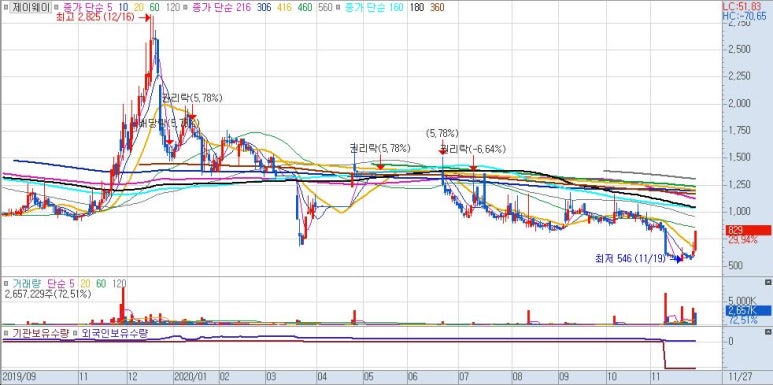Select the 종가 단순 5 moving average label
Viewport: 773px width, 385px height.
pos(89,8)
